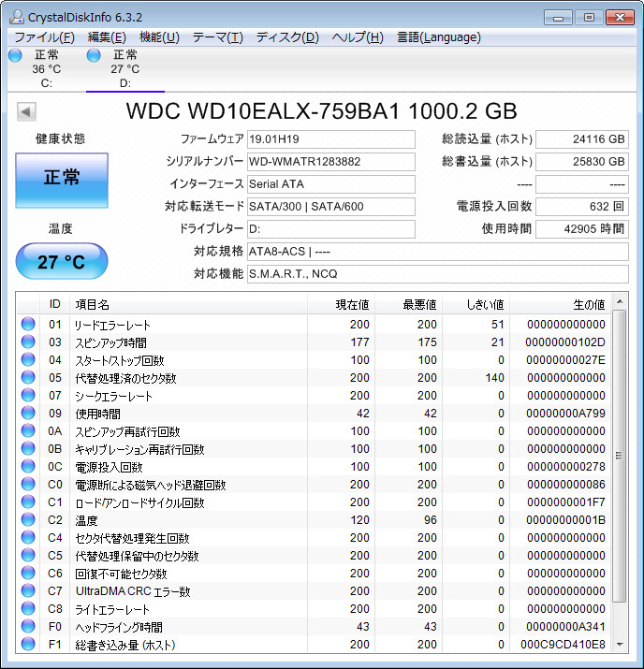
Task: Open the 言語(Language) menu
Action: 439,37
